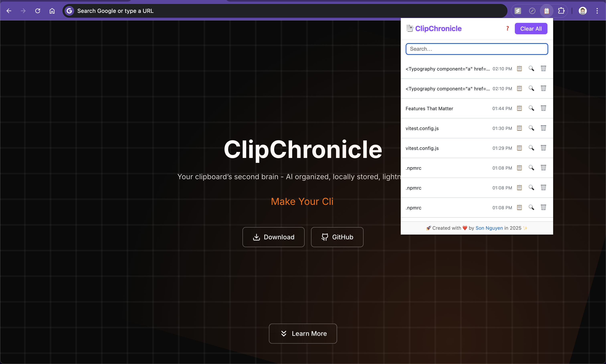Delete the 'Features That Matter' clip
606x364 pixels.
coord(543,108)
